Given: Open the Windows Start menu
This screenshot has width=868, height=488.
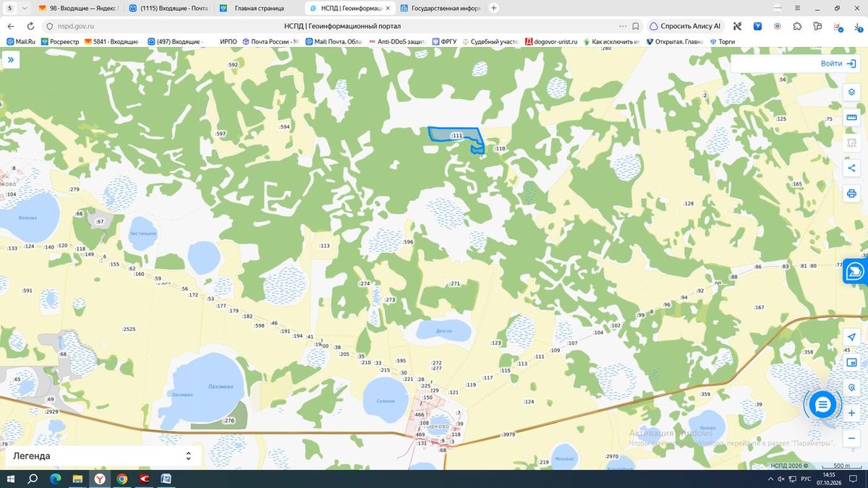Looking at the screenshot, I should tap(11, 479).
